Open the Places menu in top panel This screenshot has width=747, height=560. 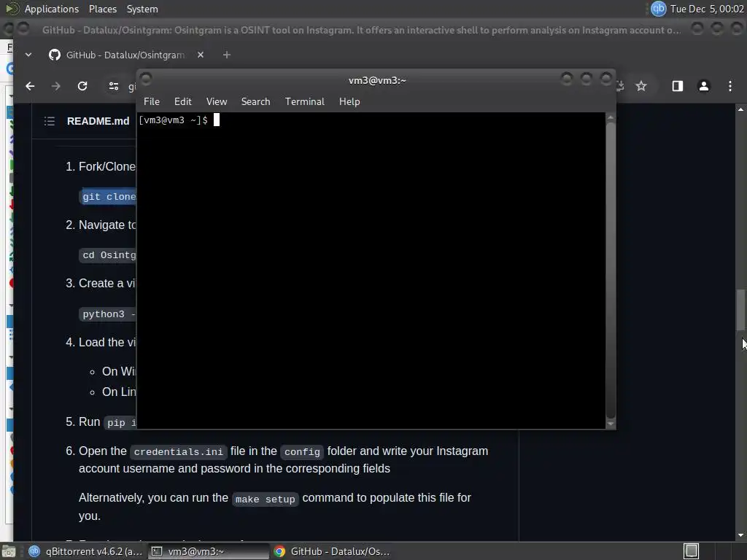click(x=102, y=9)
